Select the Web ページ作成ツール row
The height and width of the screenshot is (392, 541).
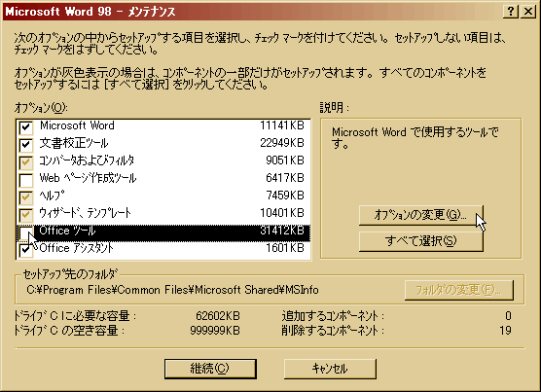(x=163, y=178)
